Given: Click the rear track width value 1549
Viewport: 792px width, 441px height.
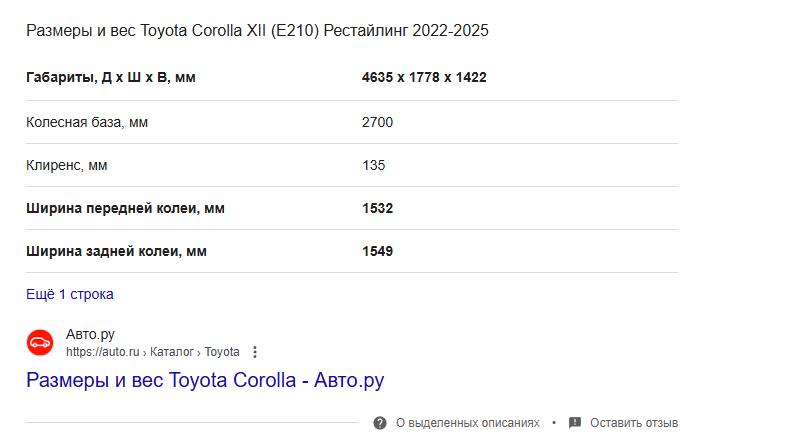Looking at the screenshot, I should [x=377, y=251].
